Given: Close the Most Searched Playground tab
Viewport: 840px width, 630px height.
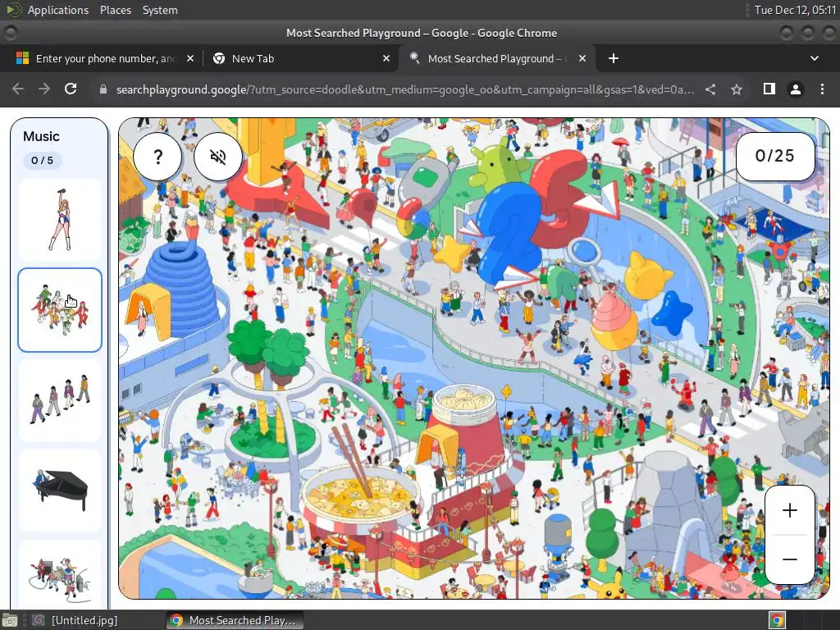Looking at the screenshot, I should click(582, 58).
